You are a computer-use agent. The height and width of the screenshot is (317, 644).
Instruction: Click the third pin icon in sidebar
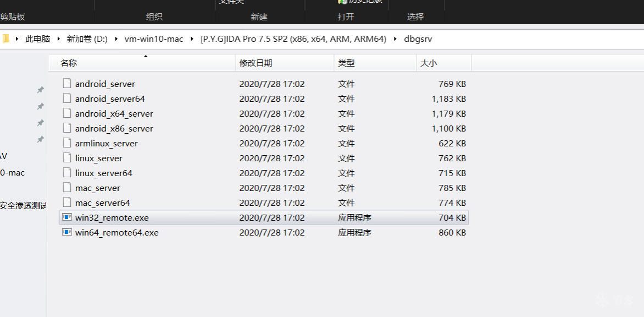(40, 123)
